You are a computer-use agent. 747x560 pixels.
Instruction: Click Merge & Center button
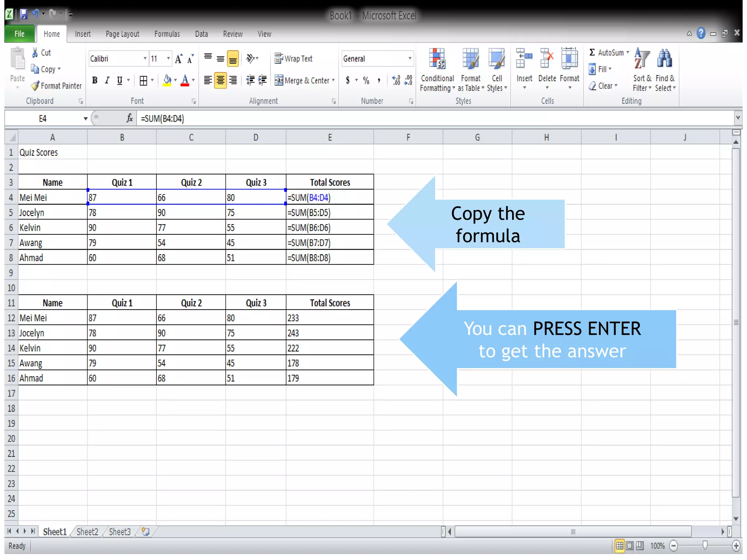(303, 81)
